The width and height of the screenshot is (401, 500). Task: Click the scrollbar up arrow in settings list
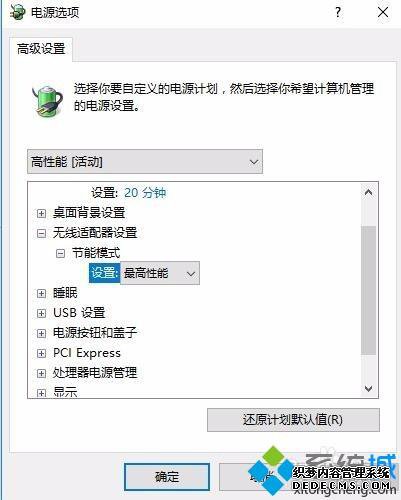pyautogui.click(x=369, y=193)
